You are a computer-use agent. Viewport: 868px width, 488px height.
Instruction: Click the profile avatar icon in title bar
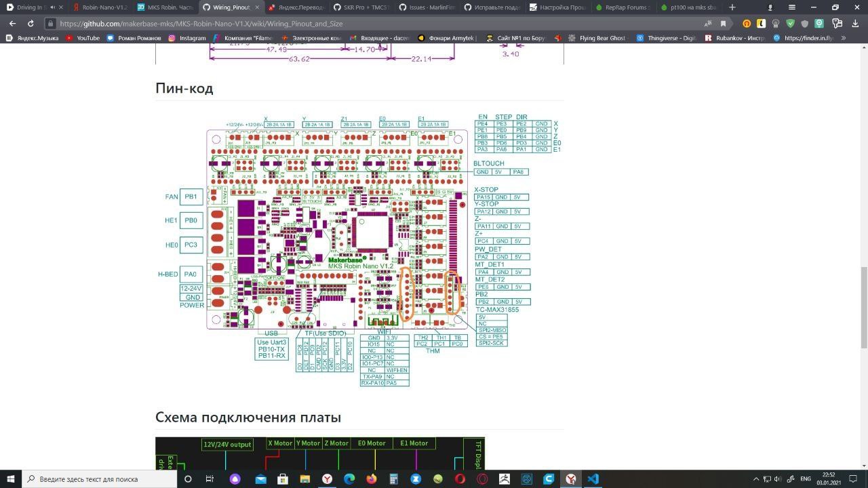tap(770, 7)
